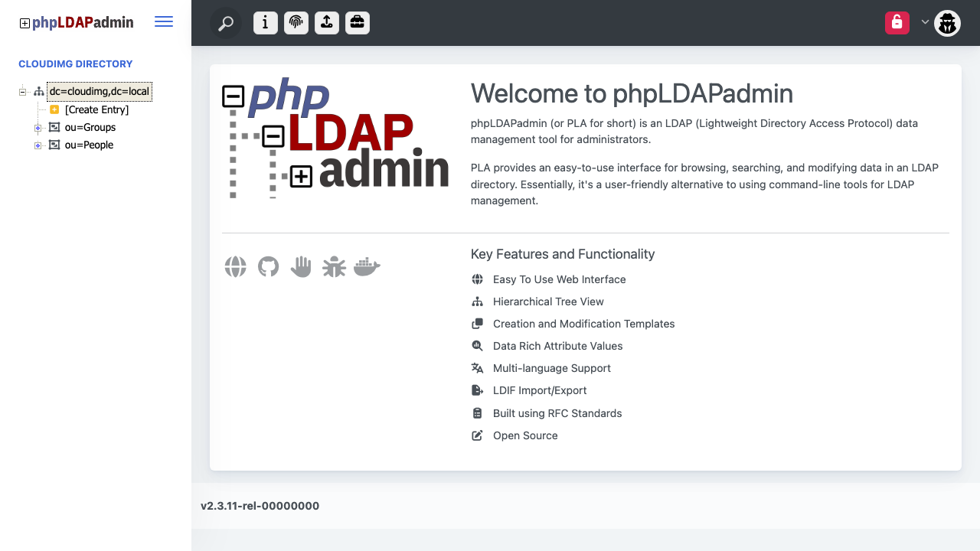Click the language icon beside Multi-language
The width and height of the screenshot is (980, 551).
(x=477, y=368)
